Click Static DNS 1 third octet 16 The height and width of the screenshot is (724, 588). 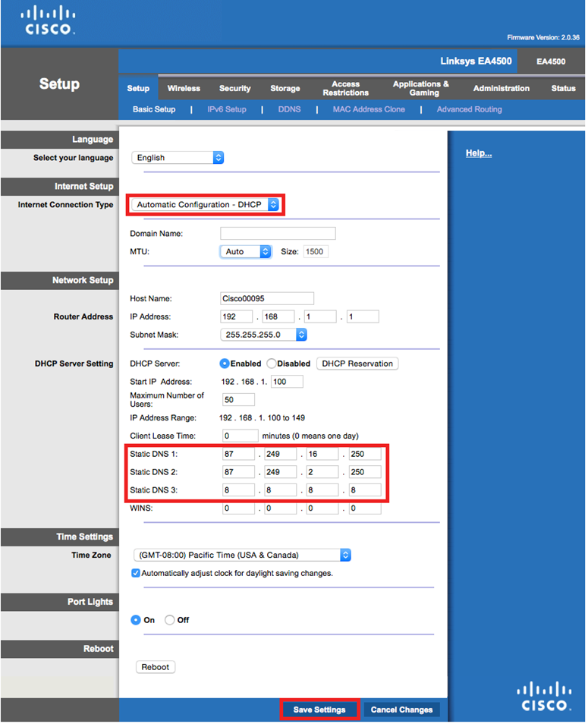pos(322,455)
